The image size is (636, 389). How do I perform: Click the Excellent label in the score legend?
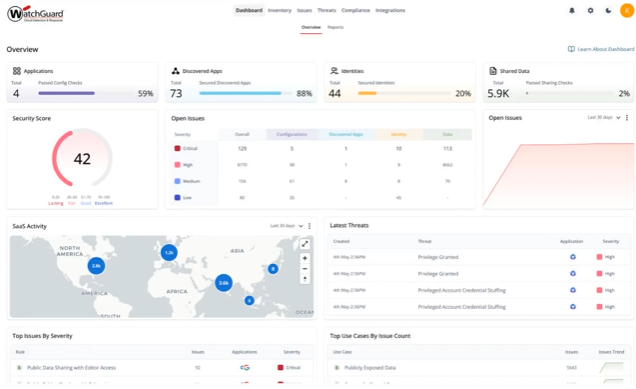pos(103,203)
